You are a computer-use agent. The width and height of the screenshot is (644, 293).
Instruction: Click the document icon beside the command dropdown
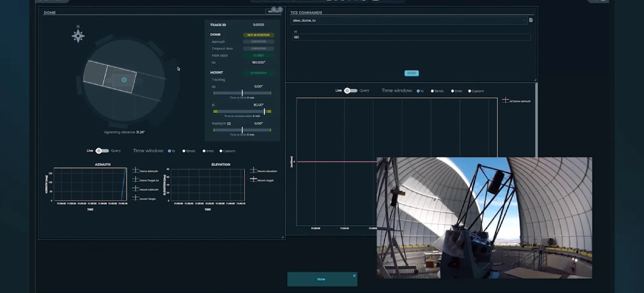click(x=531, y=20)
